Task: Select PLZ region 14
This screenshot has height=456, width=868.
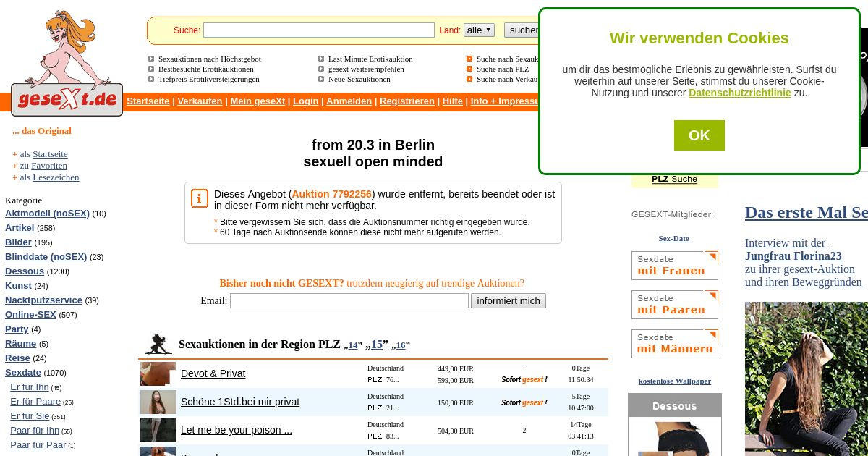Action: pos(353,346)
